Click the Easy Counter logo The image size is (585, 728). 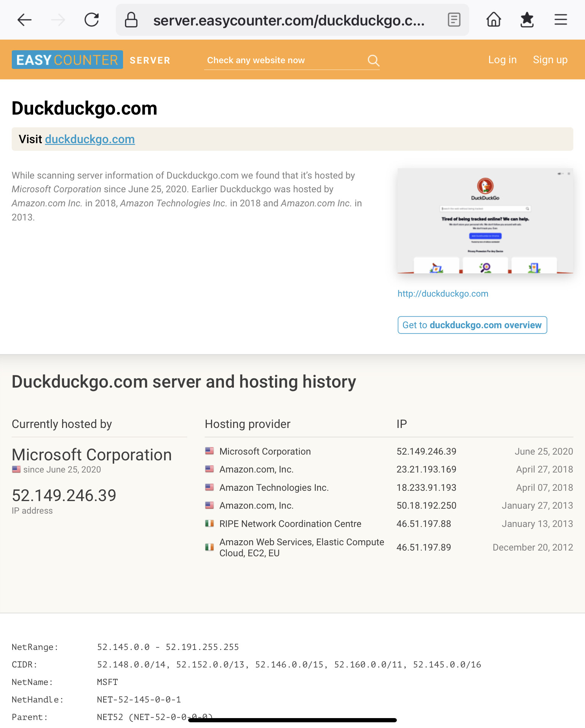tap(67, 60)
